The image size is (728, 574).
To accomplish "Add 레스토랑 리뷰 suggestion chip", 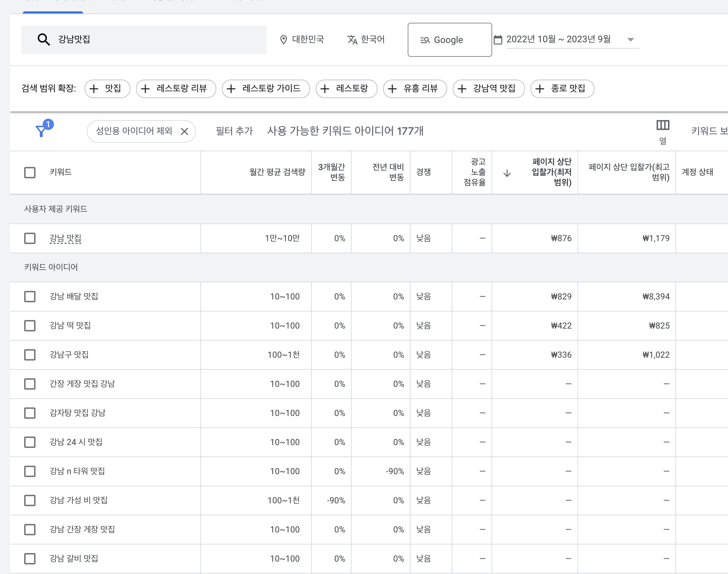I will (x=176, y=88).
